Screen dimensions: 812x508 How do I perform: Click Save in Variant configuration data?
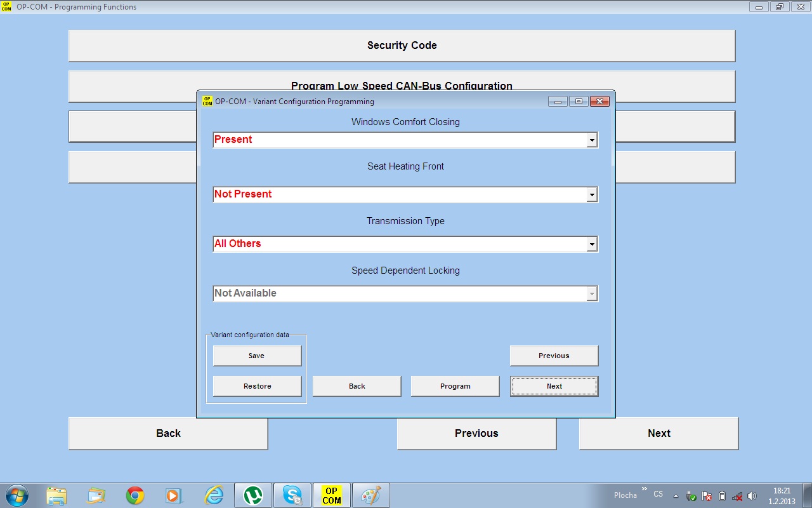[x=257, y=356]
